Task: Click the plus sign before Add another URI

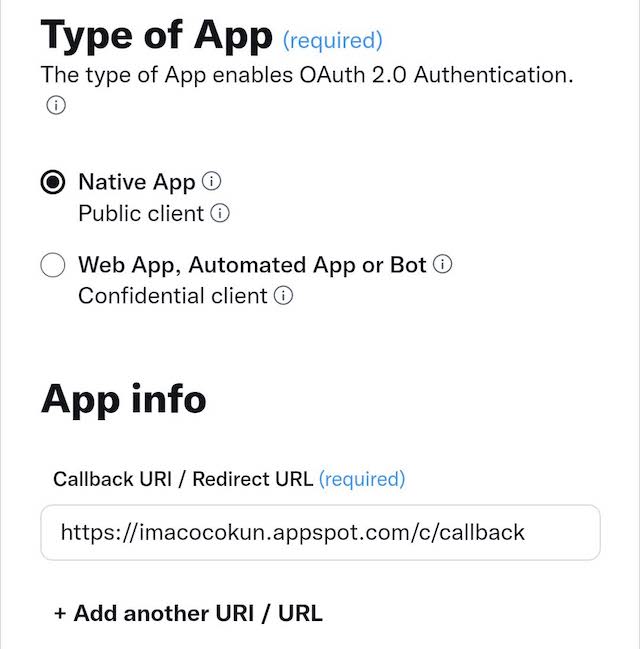Action: coord(60,613)
